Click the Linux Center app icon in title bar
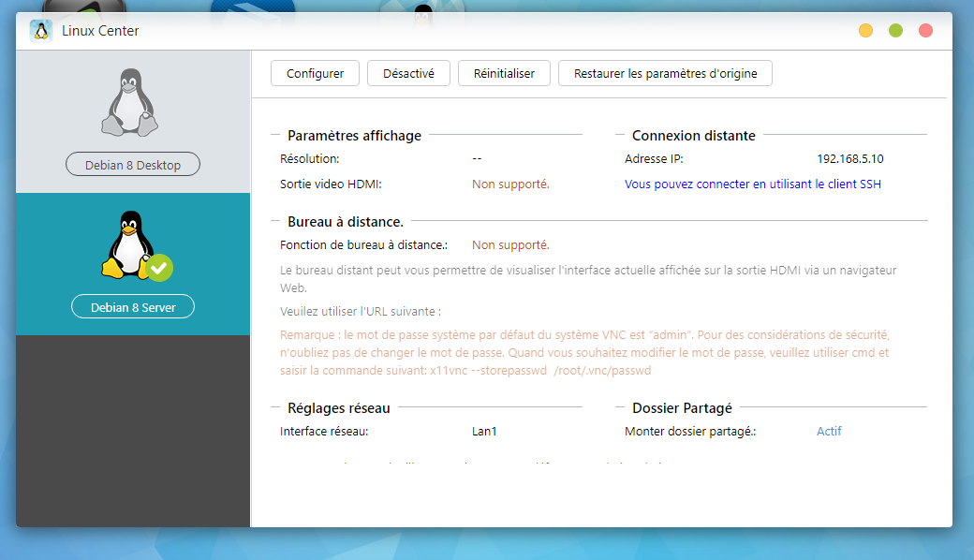The height and width of the screenshot is (560, 974). [40, 31]
